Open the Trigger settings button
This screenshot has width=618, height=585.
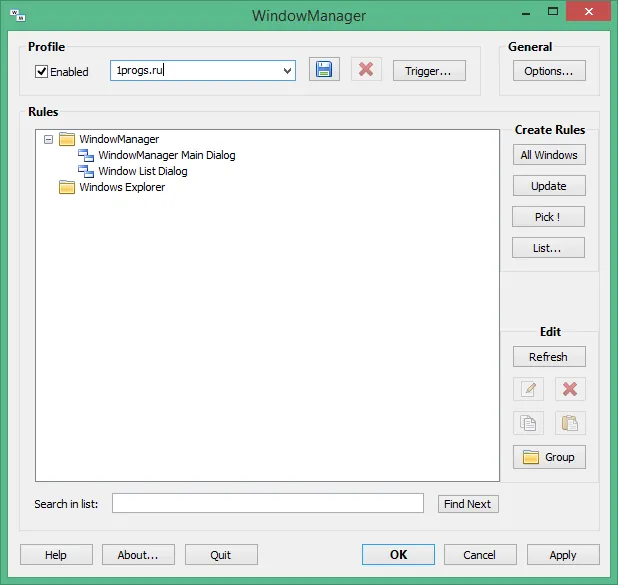[x=429, y=71]
